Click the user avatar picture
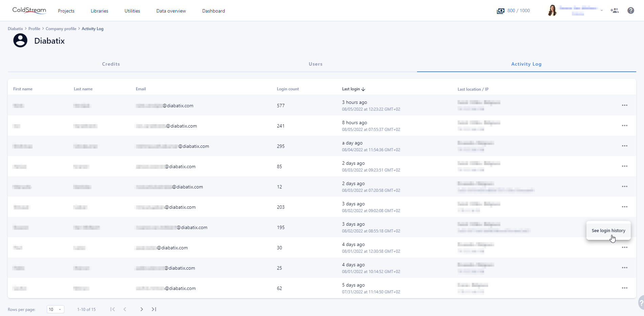 [x=552, y=10]
